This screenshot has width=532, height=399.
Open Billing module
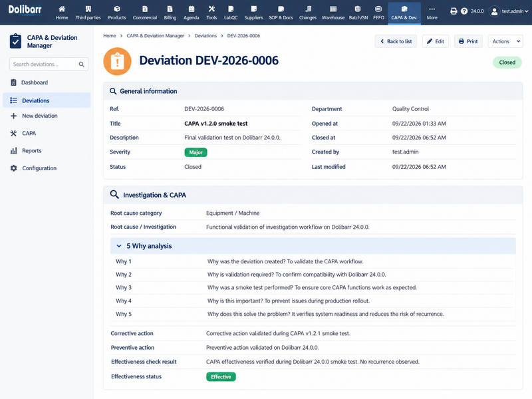point(170,13)
